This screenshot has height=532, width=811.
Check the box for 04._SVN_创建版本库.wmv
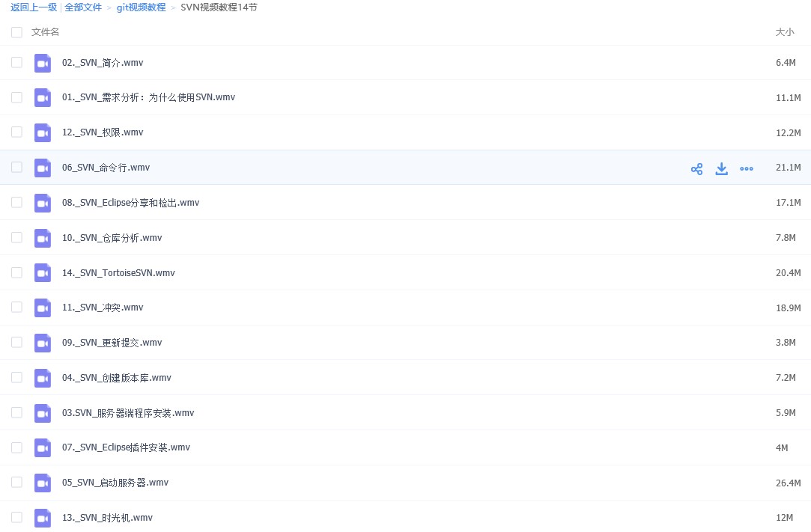pyautogui.click(x=16, y=377)
